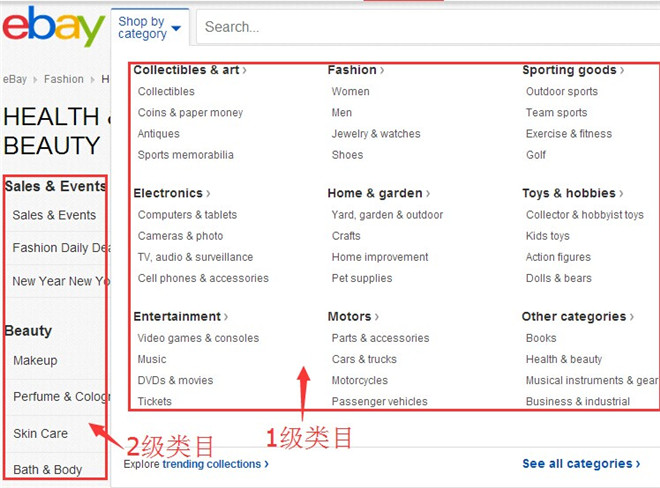
Task: Go to Health & beauty
Action: [564, 360]
